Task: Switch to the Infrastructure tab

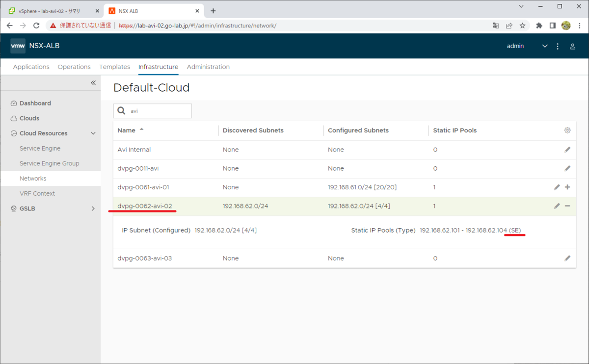Action: [158, 67]
